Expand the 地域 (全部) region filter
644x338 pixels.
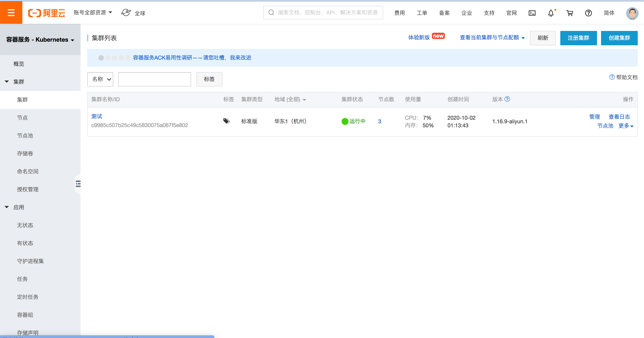click(290, 100)
